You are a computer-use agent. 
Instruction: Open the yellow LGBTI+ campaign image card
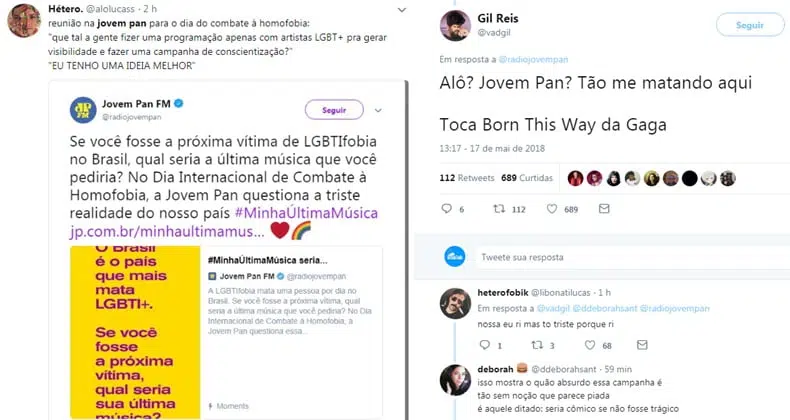(135, 332)
